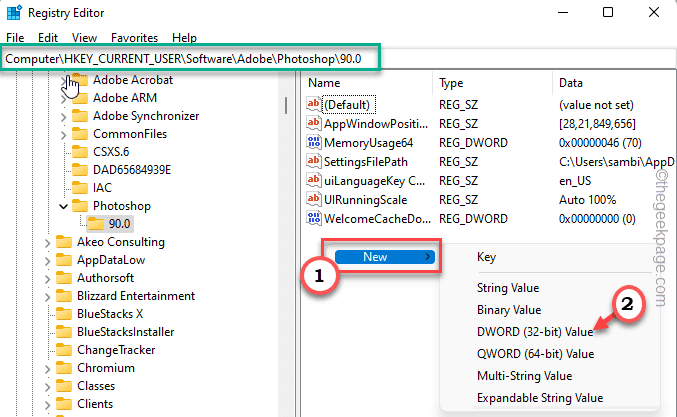This screenshot has width=677, height=417.
Task: Click the IAC folder icon
Action: pyautogui.click(x=79, y=188)
